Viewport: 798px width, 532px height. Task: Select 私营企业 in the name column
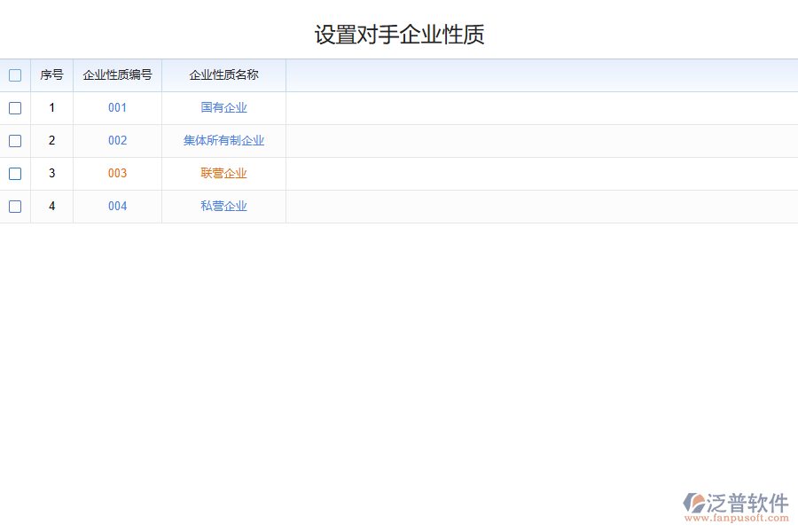point(223,206)
